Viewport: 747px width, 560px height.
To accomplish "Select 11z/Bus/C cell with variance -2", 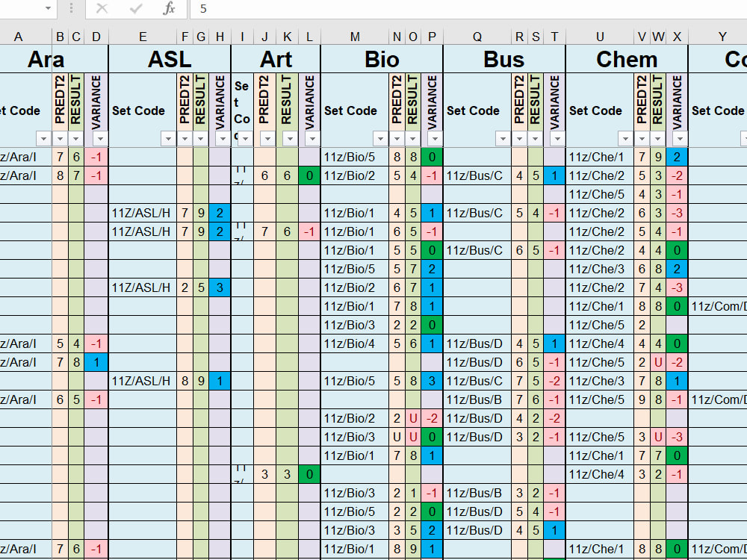I will 477,381.
